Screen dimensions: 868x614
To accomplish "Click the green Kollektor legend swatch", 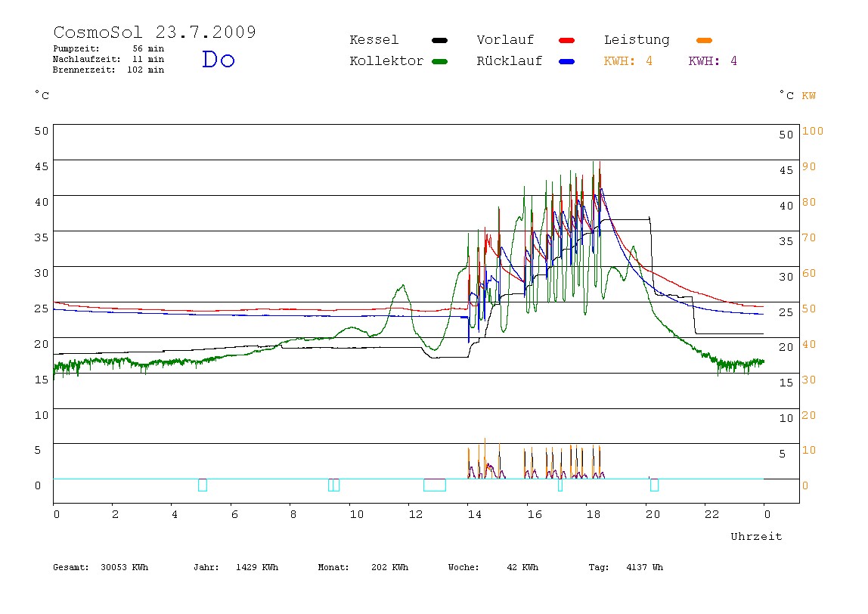I will (439, 61).
